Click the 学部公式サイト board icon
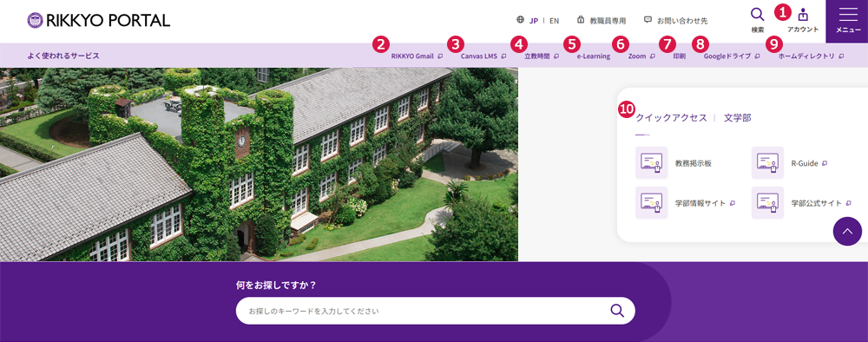This screenshot has height=342, width=868. 767,202
